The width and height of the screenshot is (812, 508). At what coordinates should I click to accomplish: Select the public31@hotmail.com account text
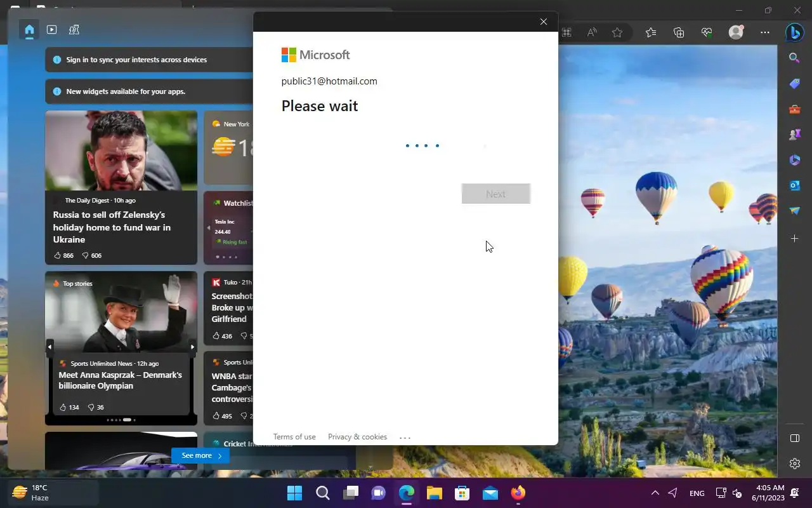(x=329, y=81)
